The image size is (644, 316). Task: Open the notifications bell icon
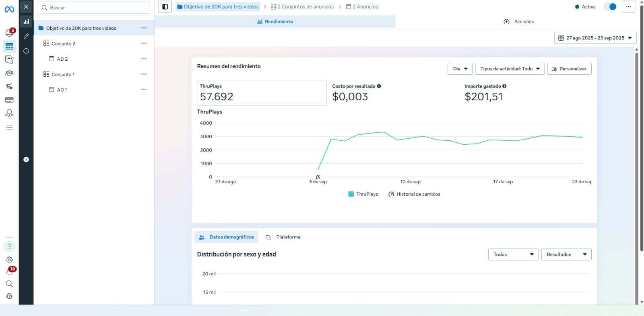pos(9,272)
